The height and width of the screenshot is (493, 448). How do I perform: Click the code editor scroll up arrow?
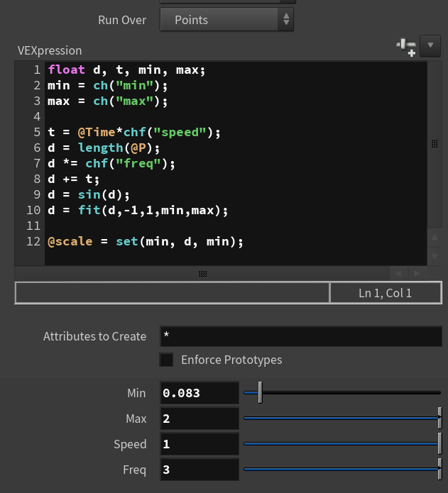(x=435, y=238)
